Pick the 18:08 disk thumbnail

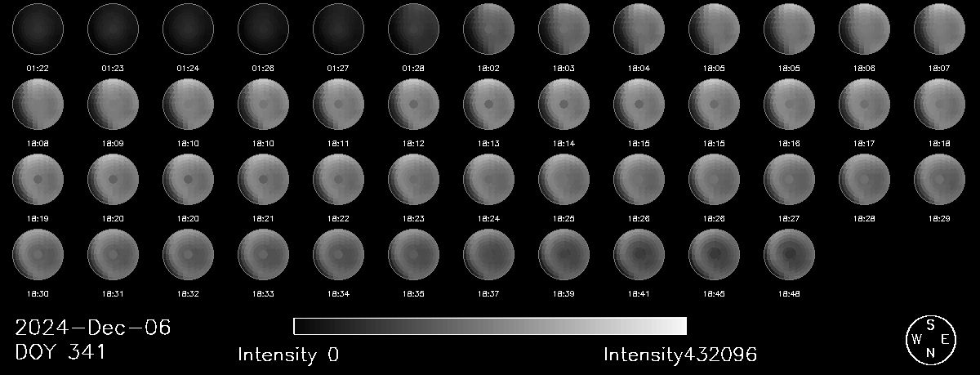tap(38, 104)
